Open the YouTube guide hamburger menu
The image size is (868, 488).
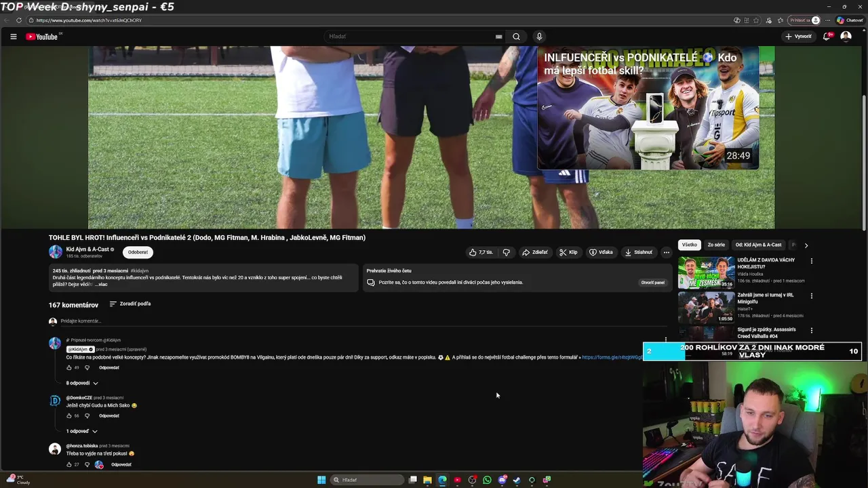[13, 37]
